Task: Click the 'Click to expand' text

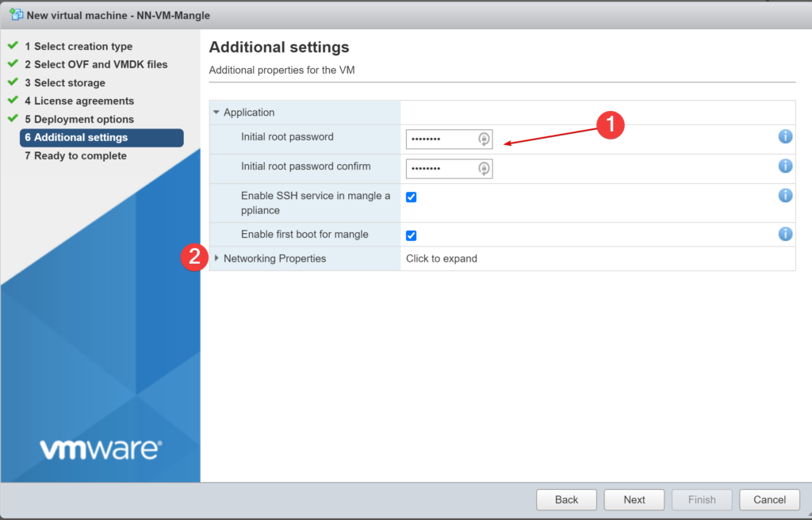Action: [x=442, y=258]
